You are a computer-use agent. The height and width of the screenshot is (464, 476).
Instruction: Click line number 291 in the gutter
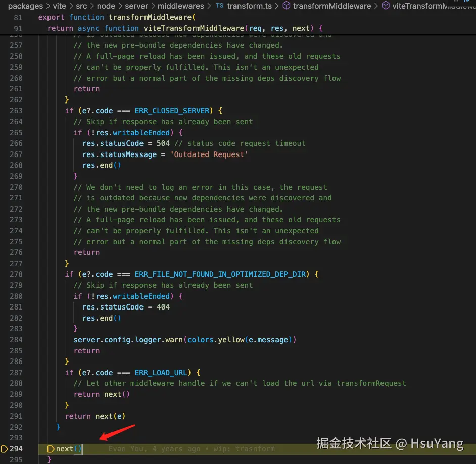[x=16, y=416]
